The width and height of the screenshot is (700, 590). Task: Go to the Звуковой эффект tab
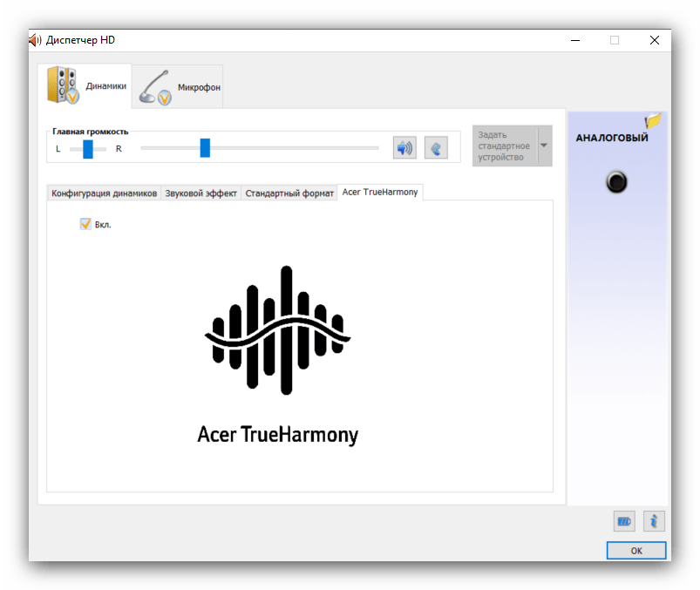click(x=200, y=193)
